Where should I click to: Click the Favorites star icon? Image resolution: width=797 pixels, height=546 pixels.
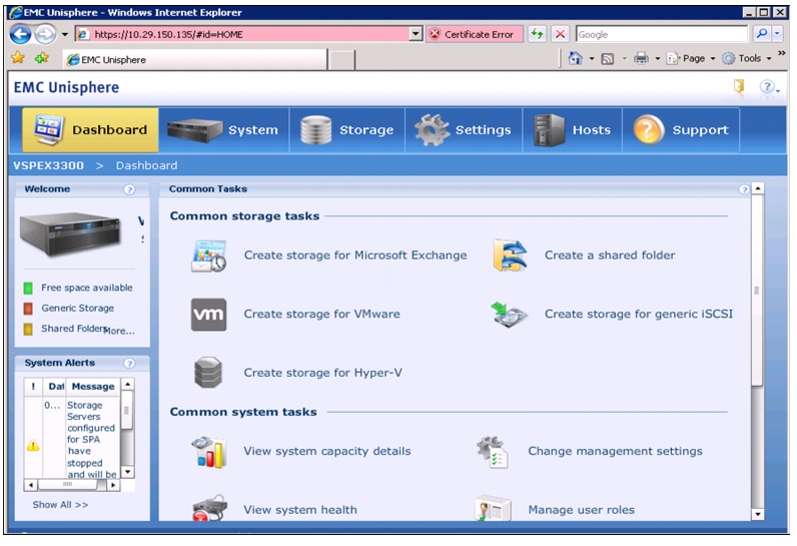tap(18, 58)
